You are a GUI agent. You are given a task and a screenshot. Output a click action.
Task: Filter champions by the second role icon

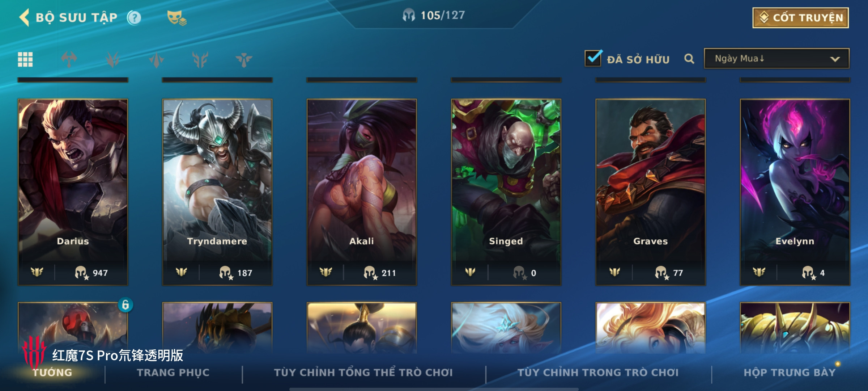coord(113,59)
